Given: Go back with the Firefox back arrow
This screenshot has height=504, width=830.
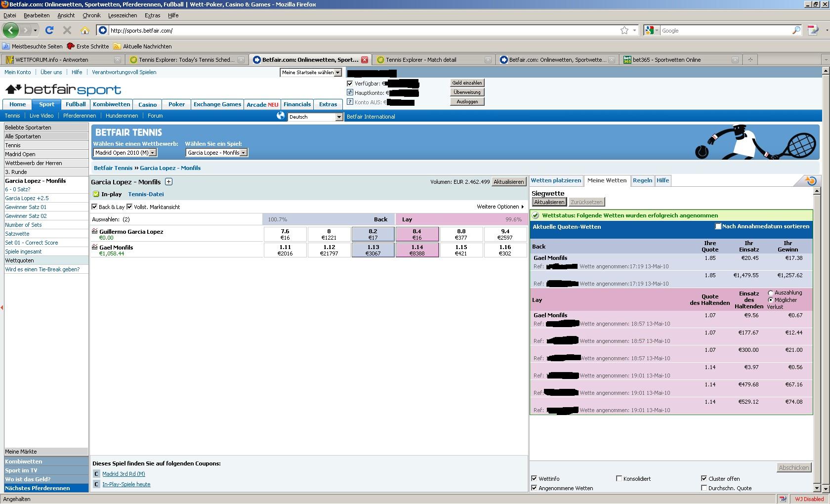Looking at the screenshot, I should (10, 30).
